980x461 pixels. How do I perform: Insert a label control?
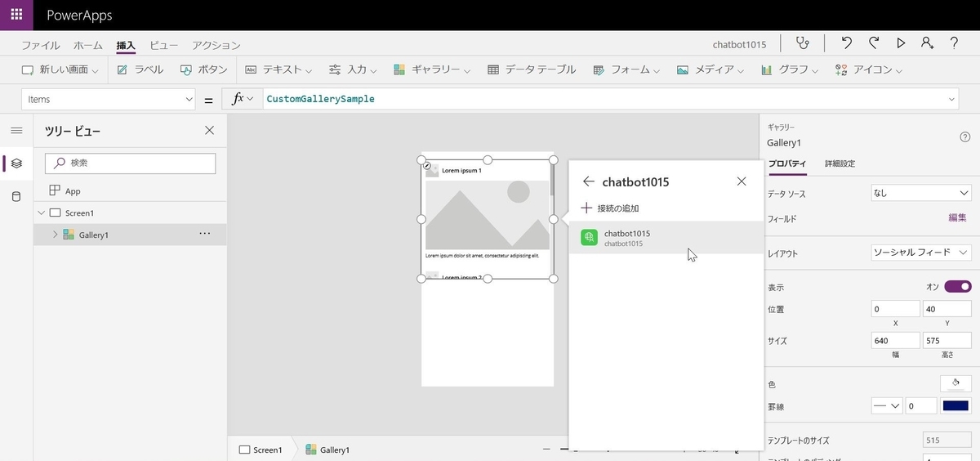point(140,70)
